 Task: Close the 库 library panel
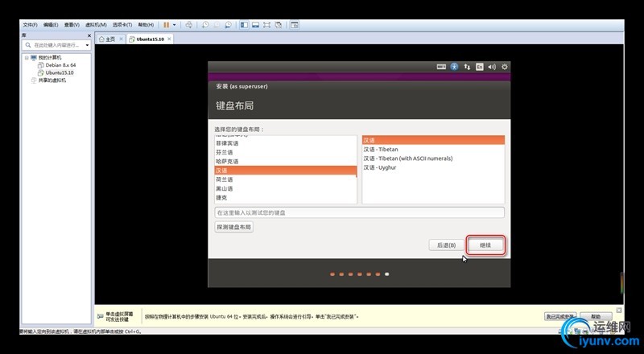89,35
